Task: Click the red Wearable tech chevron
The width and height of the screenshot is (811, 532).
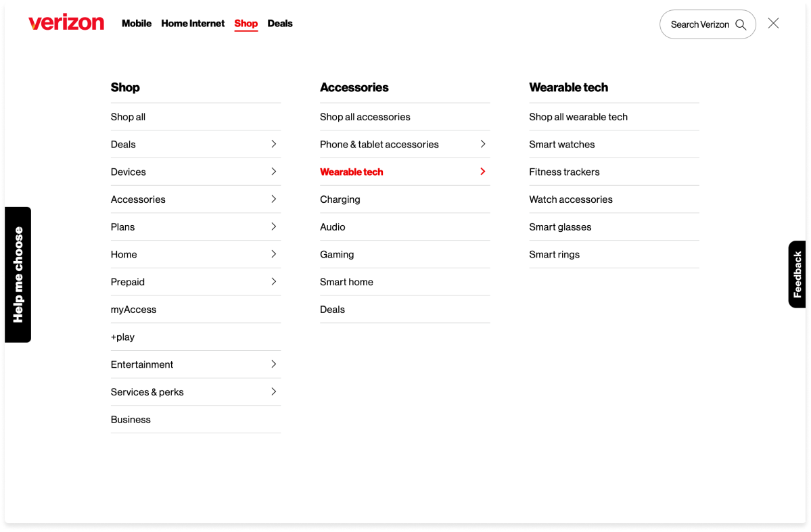Action: pyautogui.click(x=482, y=171)
